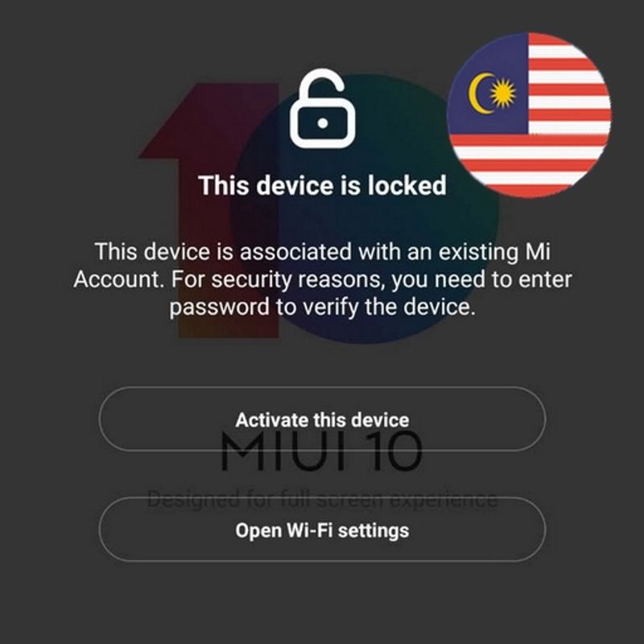Screen dimensions: 644x644
Task: Select the word 'password' in the message
Action: (x=219, y=308)
